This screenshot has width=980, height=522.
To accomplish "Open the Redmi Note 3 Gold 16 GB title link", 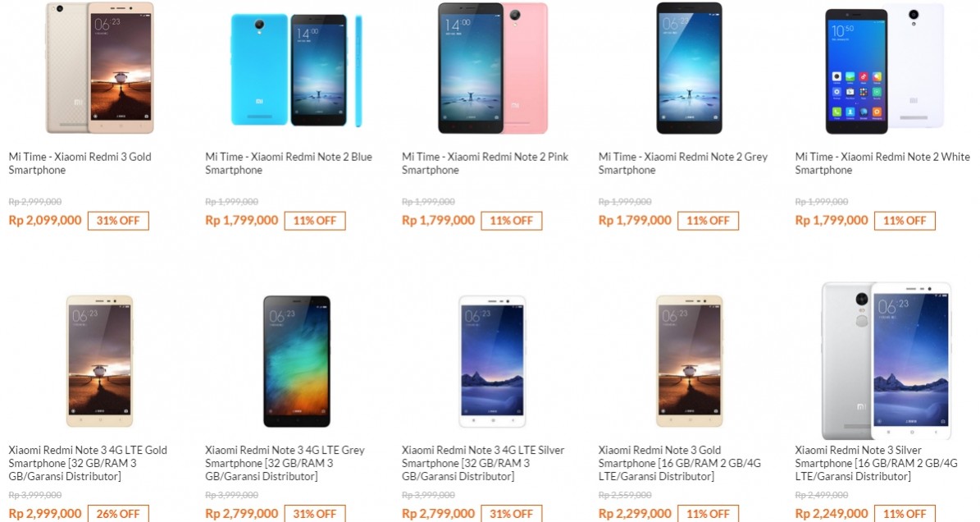I will tap(679, 463).
